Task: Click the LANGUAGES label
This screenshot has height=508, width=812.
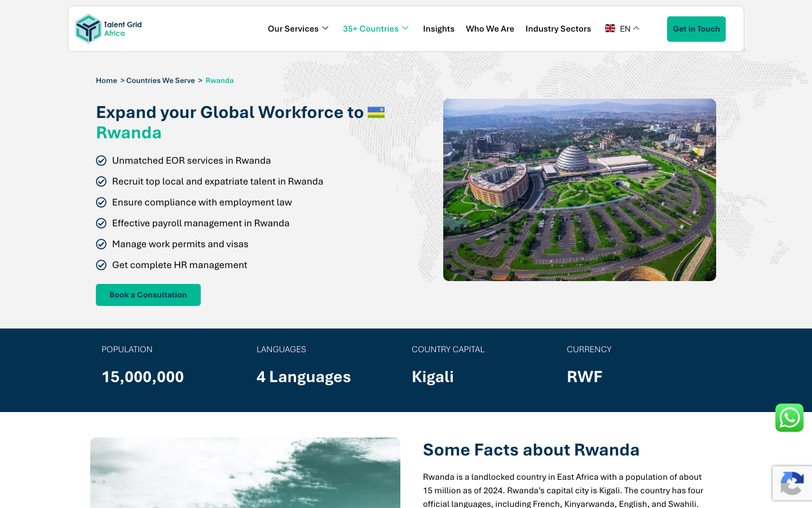Action: point(281,349)
